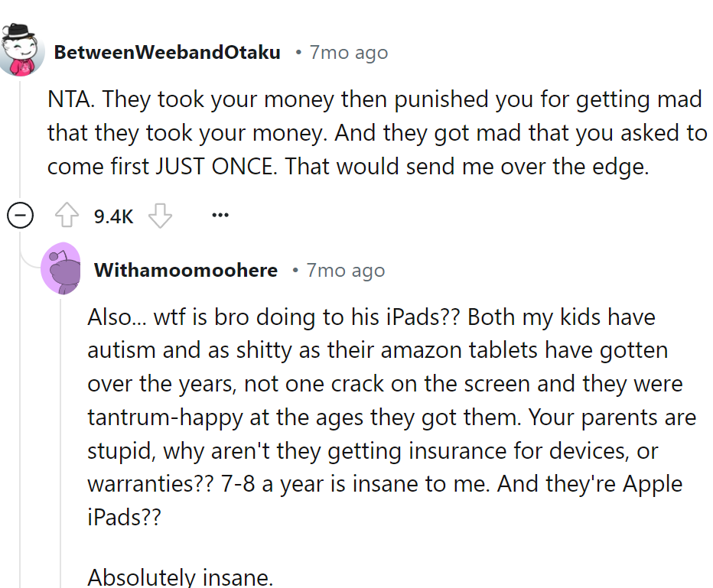Image resolution: width=713 pixels, height=588 pixels.
Task: Click the Absolutely insane. line of the reply
Action: [180, 577]
